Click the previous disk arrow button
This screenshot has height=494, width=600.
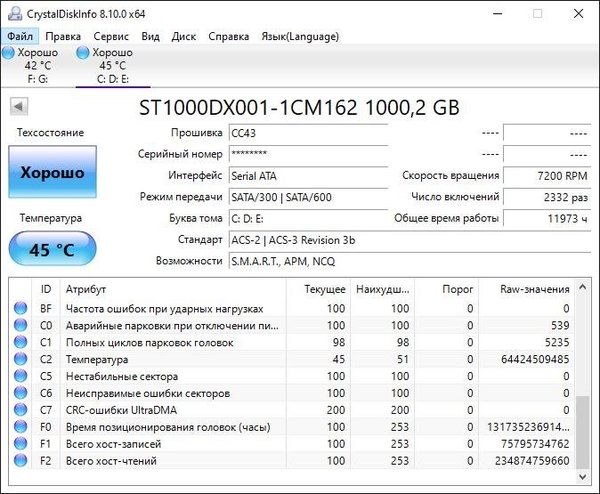tap(19, 106)
